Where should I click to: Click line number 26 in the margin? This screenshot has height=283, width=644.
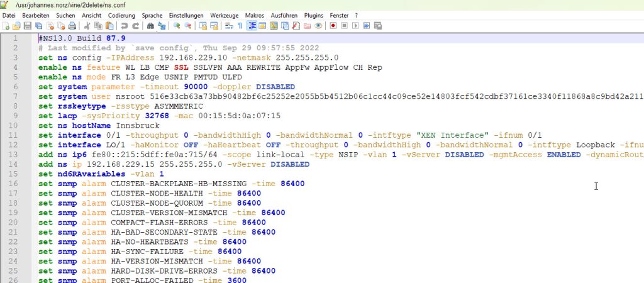(13, 280)
